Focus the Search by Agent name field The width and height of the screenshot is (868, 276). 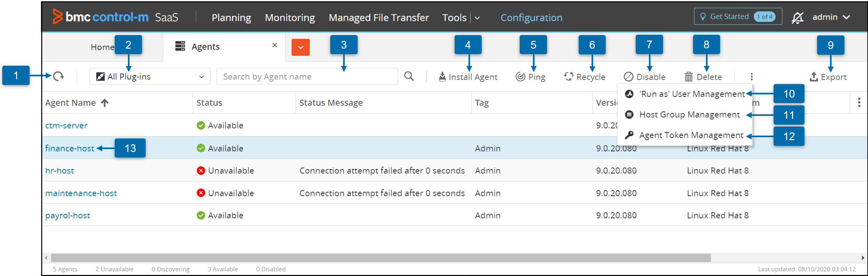[x=307, y=77]
